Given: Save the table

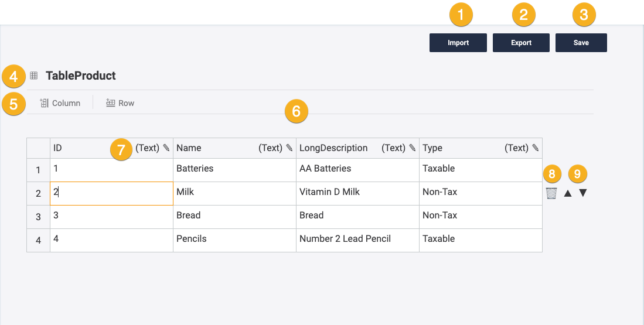Looking at the screenshot, I should point(581,43).
